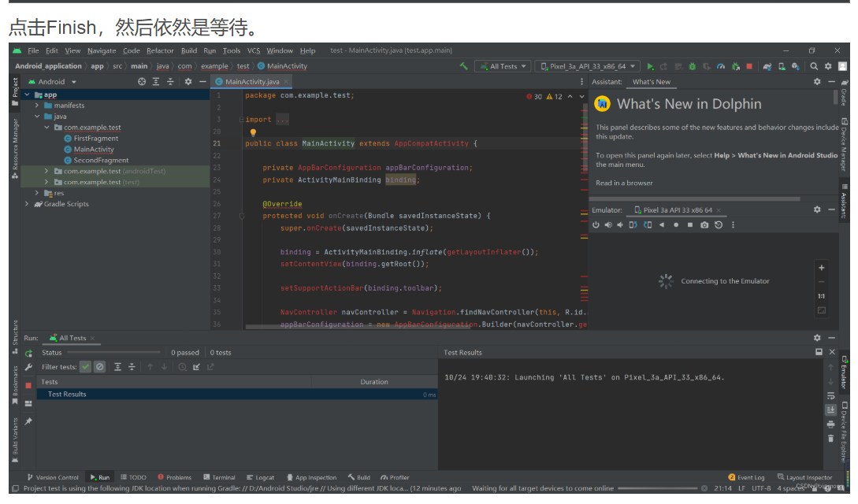Click the test Status progress bar
Viewport: 858px width, 504px height.
tap(113, 353)
